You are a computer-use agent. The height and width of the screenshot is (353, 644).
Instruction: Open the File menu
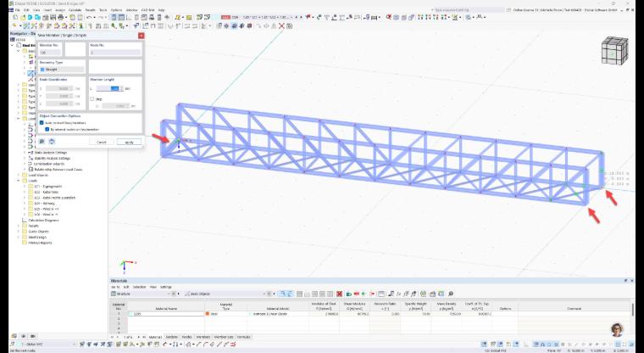[18, 10]
